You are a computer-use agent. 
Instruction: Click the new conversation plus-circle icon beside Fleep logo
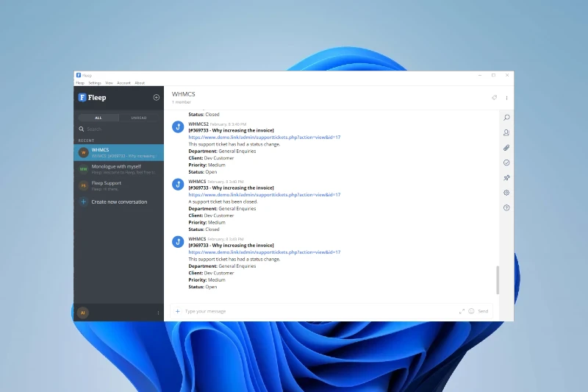pyautogui.click(x=157, y=98)
